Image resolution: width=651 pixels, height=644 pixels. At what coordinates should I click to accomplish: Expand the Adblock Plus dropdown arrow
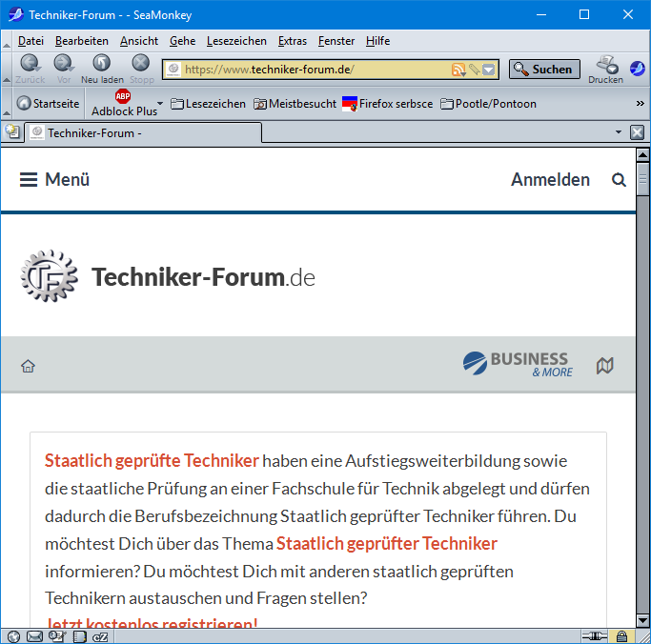[160, 103]
